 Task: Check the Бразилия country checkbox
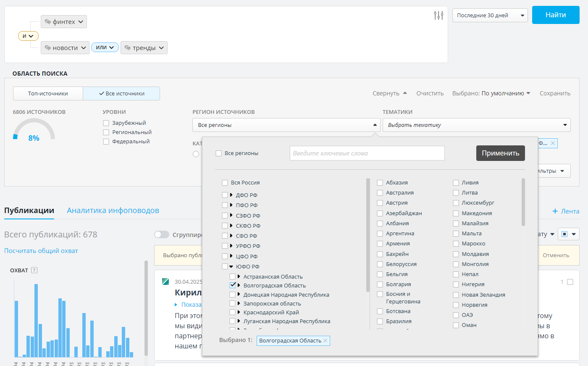pyautogui.click(x=380, y=321)
